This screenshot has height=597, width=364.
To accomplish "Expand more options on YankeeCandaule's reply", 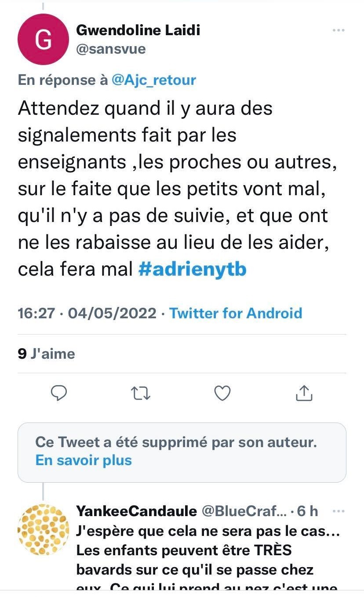I will coord(338,511).
